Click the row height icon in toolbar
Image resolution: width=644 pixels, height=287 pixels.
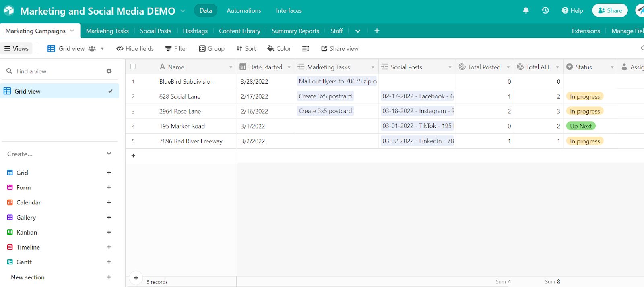[305, 49]
